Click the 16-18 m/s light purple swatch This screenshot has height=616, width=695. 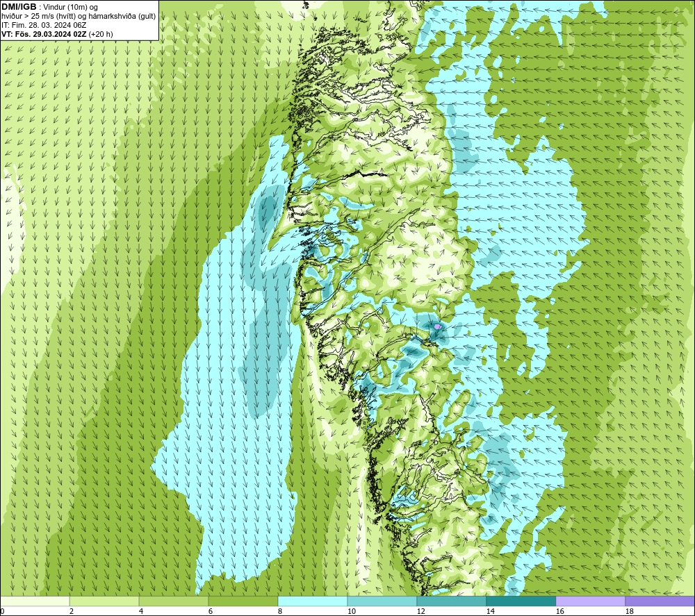(x=590, y=601)
